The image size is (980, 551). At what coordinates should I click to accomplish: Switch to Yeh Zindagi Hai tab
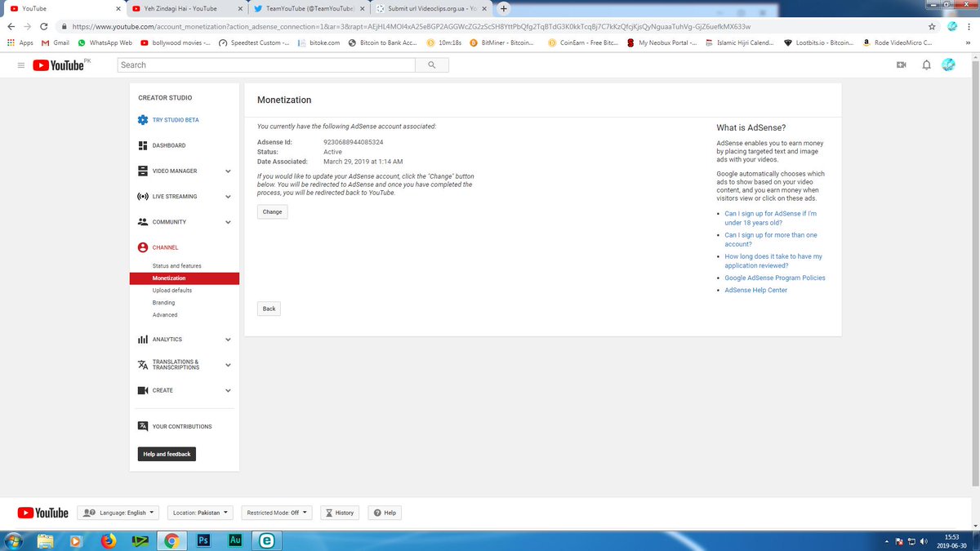186,8
